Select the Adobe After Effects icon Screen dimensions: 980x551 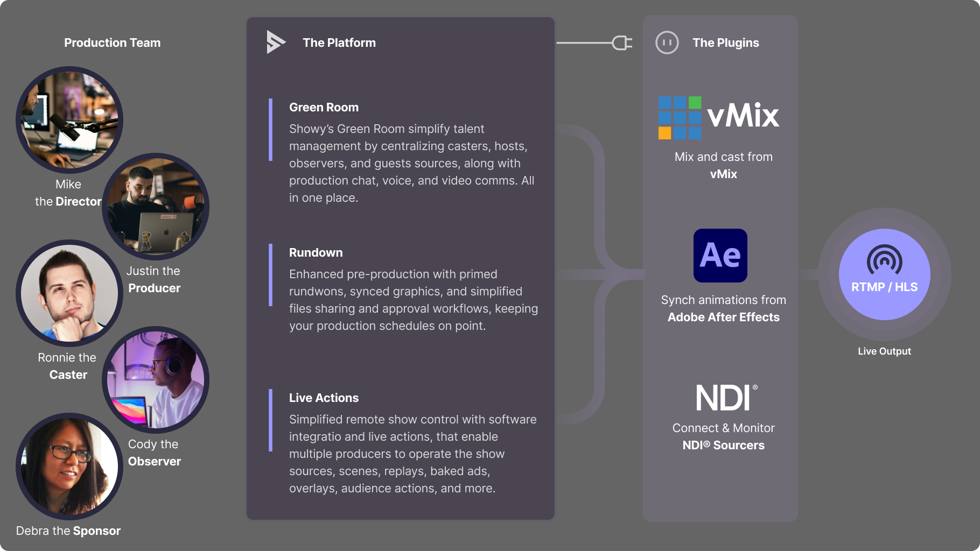720,256
